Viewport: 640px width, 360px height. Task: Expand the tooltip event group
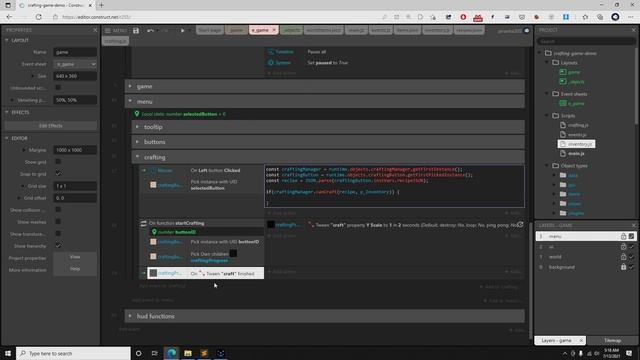[x=137, y=127]
